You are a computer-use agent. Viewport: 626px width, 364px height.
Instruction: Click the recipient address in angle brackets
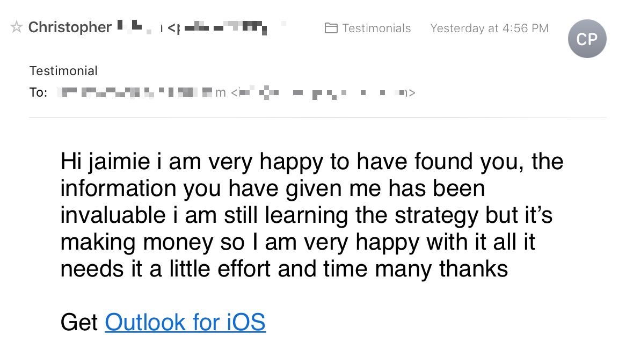click(323, 92)
